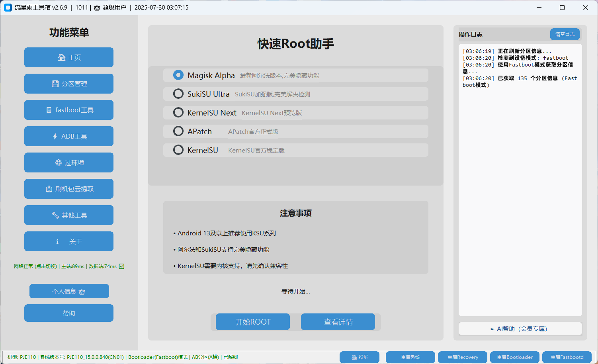Clear logs with 清空日志 button
The width and height of the screenshot is (598, 364).
pos(565,34)
